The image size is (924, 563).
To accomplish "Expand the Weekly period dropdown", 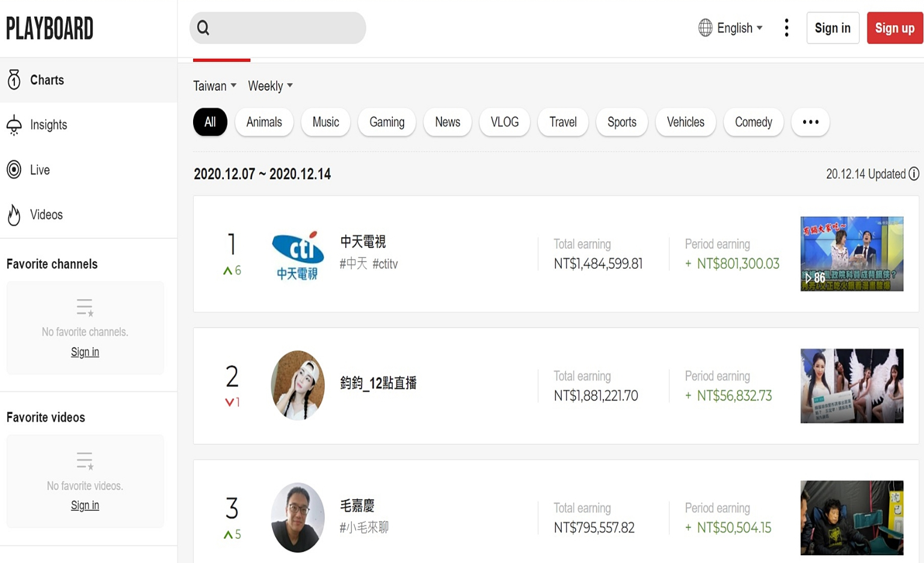I will coord(270,86).
